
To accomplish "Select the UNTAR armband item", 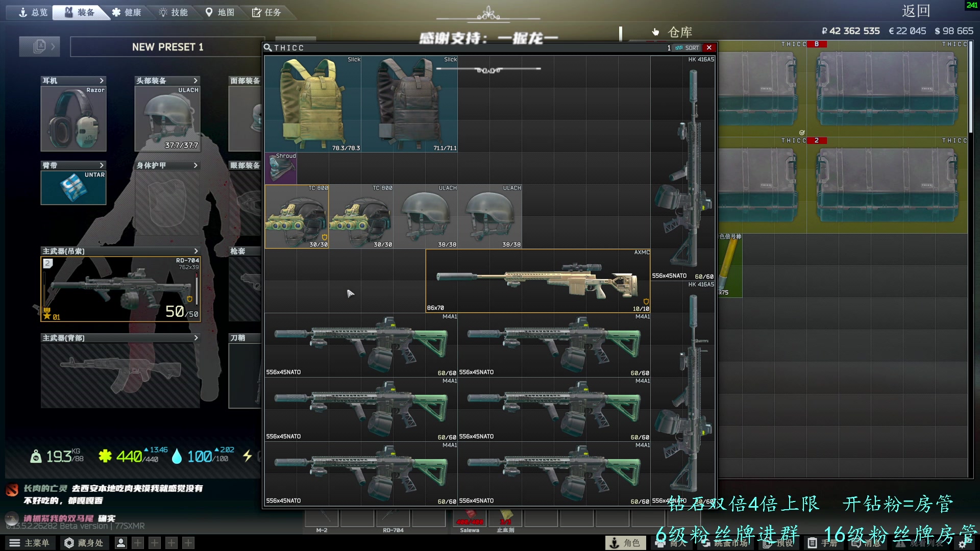I will (x=73, y=187).
